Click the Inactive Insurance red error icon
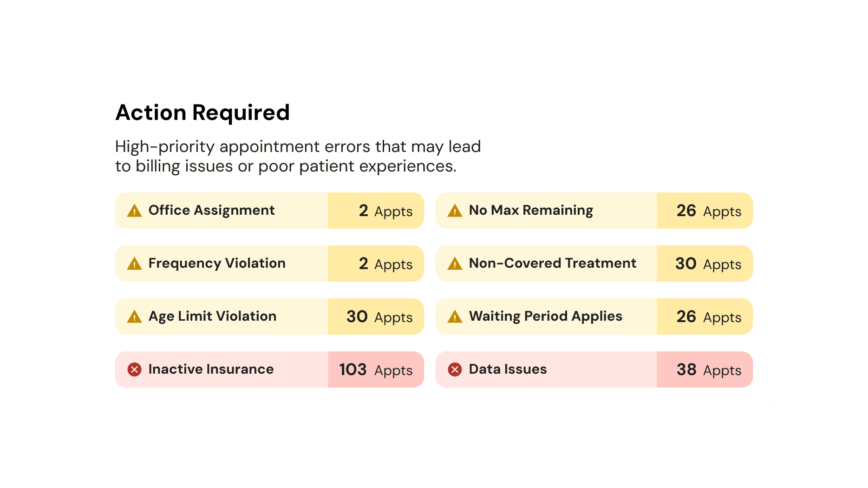Screen dimensions: 868x488 (134, 369)
